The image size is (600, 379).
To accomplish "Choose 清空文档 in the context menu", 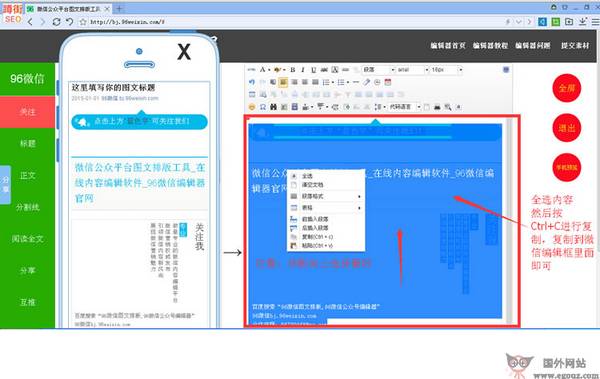I will tap(326, 185).
